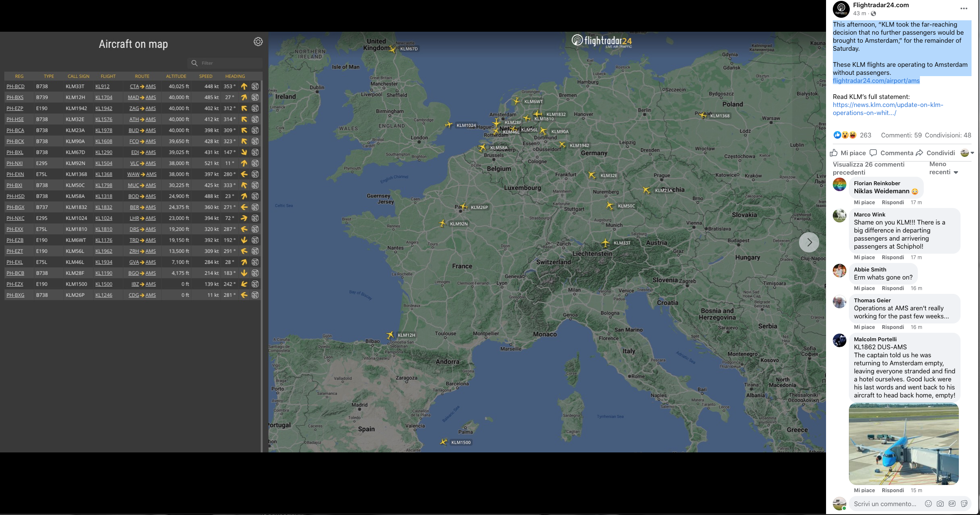Open the three-dots post options menu

coord(964,8)
